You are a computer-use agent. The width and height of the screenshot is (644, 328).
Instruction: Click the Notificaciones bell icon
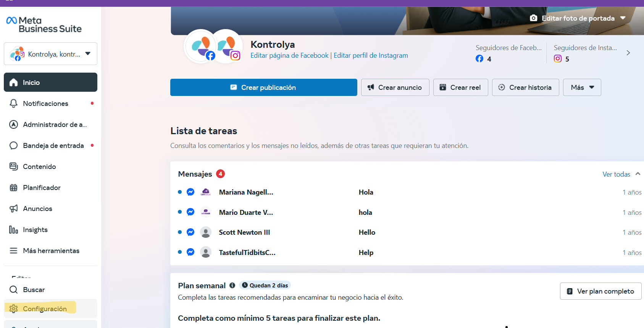point(13,103)
